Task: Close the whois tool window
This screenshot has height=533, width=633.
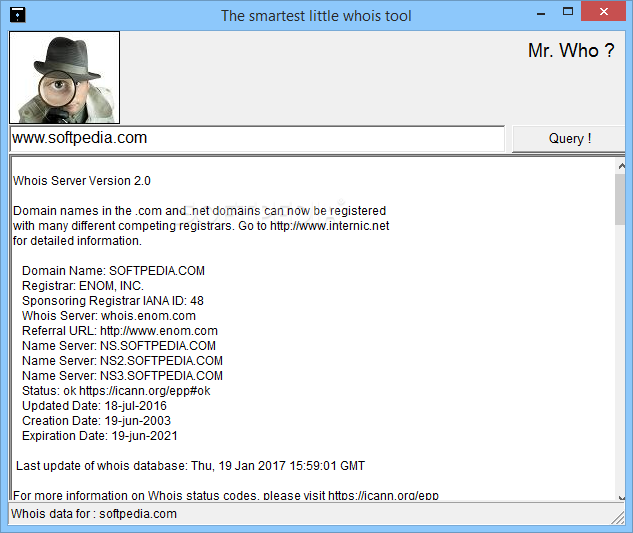Action: click(x=604, y=11)
